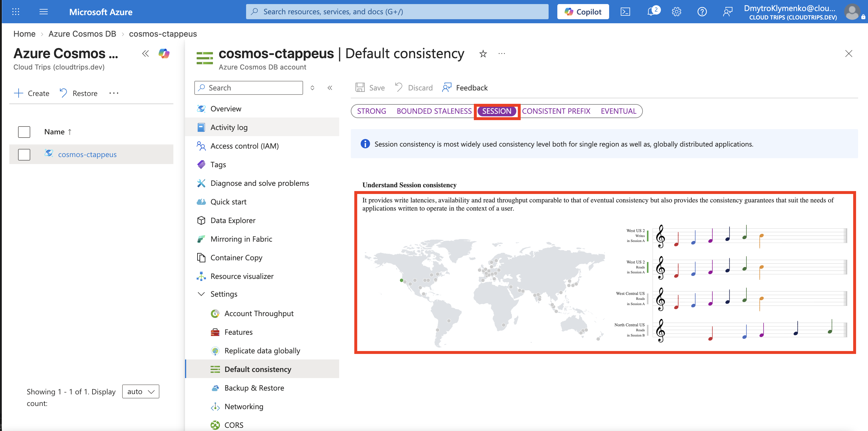This screenshot has width=868, height=431.
Task: Open Default consistency menu item
Action: [262, 369]
